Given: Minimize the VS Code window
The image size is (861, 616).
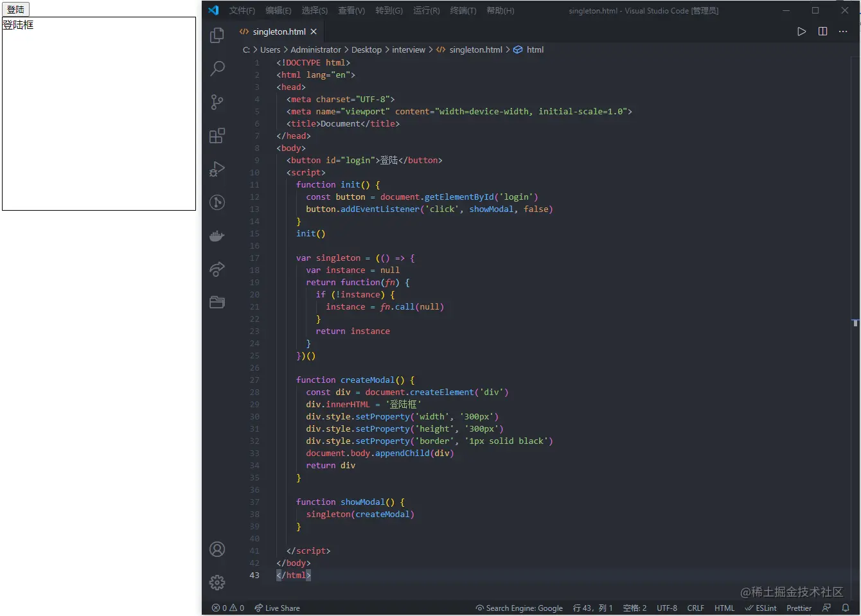Looking at the screenshot, I should (x=786, y=10).
